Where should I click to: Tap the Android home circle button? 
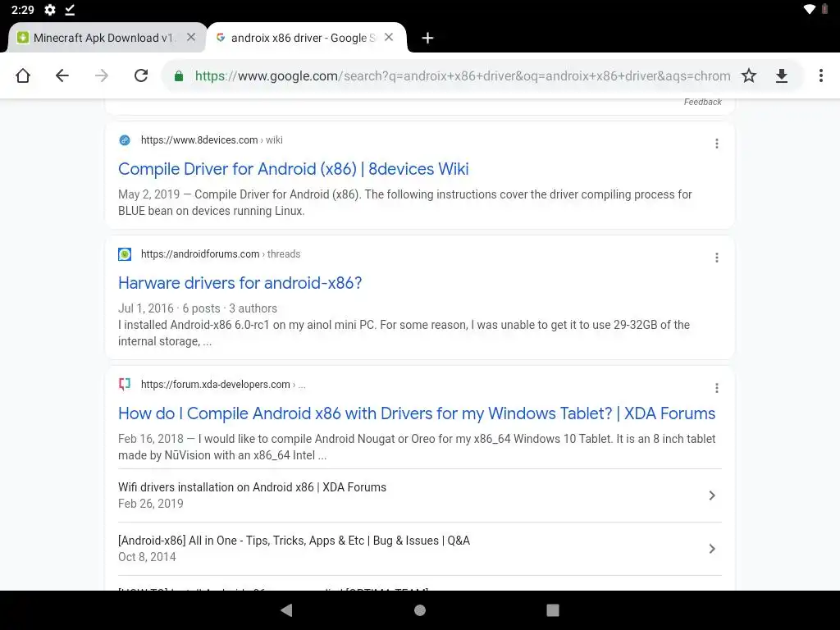point(420,610)
